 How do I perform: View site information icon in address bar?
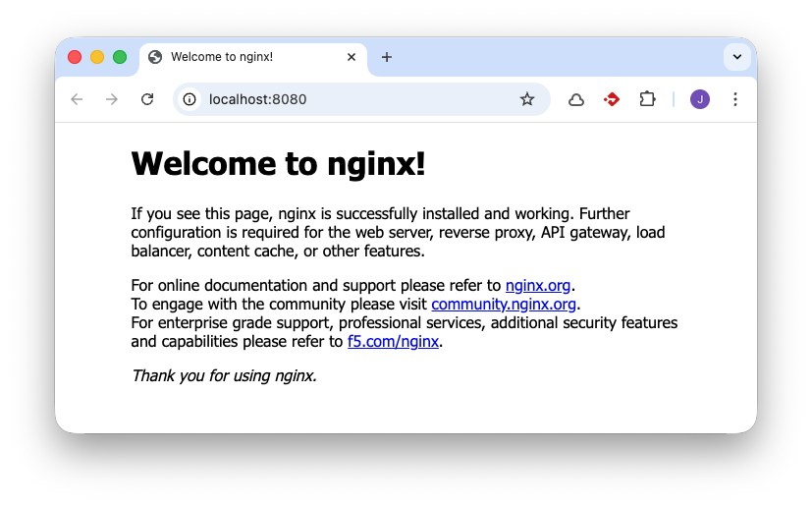point(189,99)
